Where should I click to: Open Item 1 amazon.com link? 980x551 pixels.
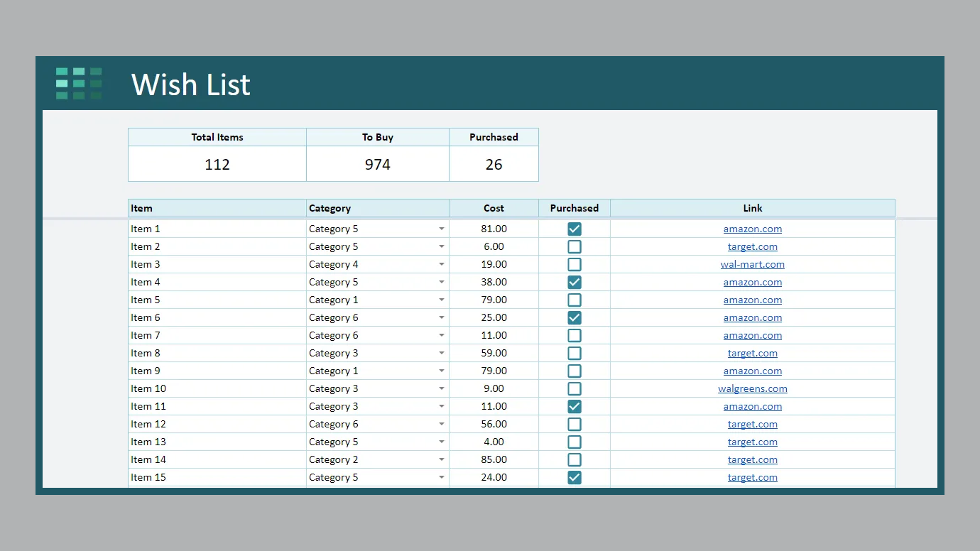[x=752, y=229]
